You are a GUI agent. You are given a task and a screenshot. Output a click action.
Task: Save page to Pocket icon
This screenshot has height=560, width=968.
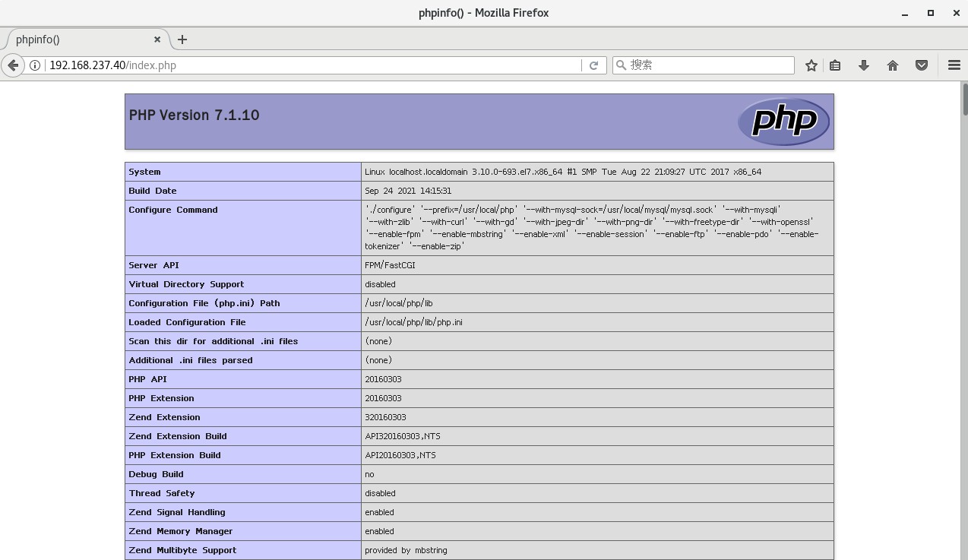coord(922,65)
